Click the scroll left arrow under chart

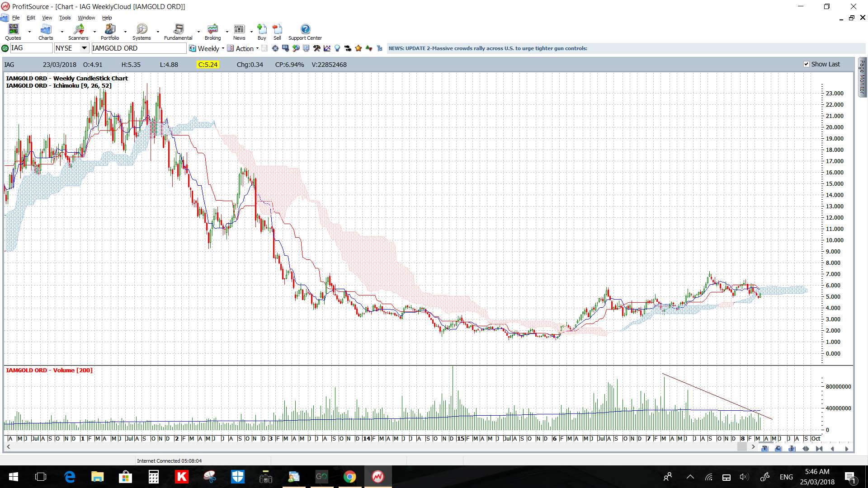[8, 447]
